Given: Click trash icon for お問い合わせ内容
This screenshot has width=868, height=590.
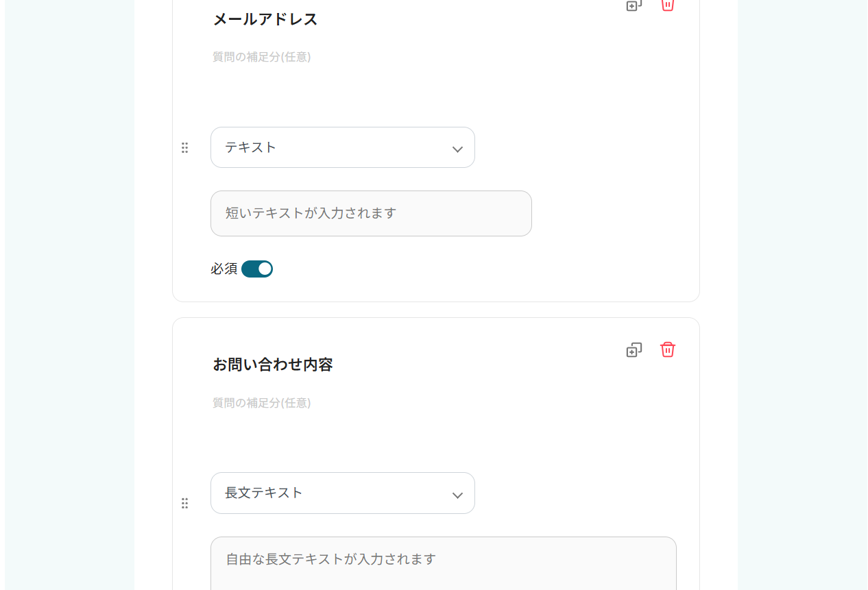Looking at the screenshot, I should [668, 349].
